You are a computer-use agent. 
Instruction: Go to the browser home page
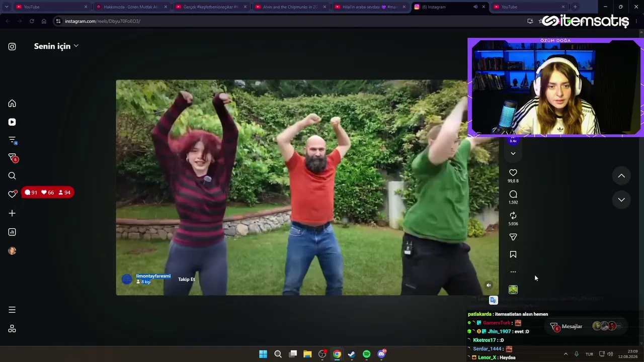coord(44,21)
